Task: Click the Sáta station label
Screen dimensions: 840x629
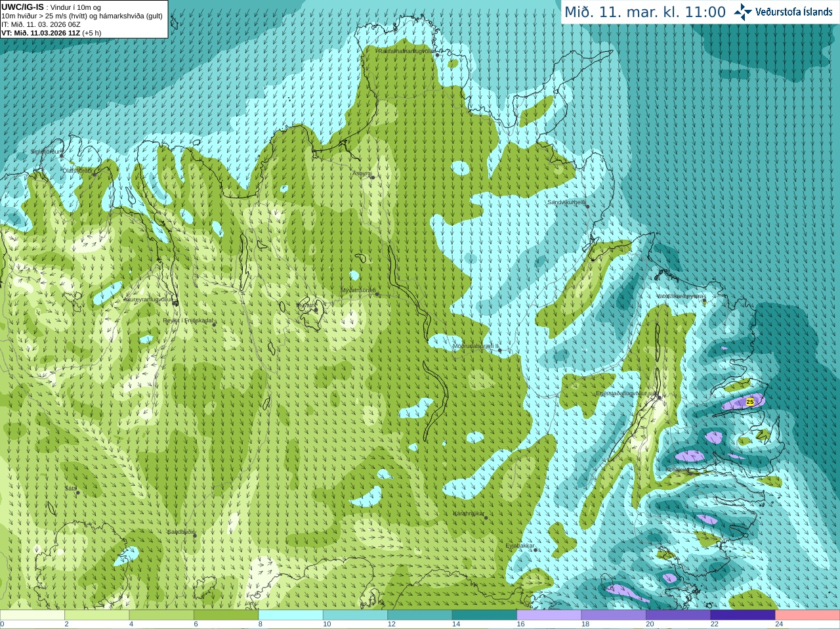Action: 70,488
